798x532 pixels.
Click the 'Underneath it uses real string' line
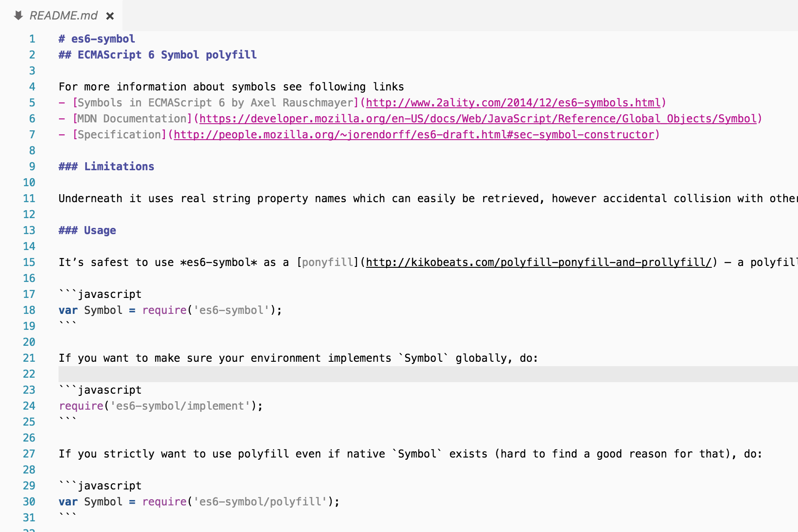(x=428, y=199)
